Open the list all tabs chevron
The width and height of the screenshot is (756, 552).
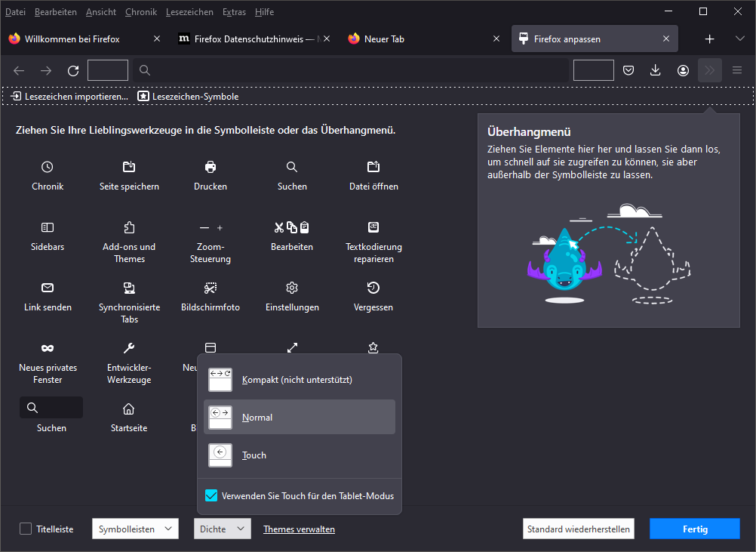click(x=739, y=39)
